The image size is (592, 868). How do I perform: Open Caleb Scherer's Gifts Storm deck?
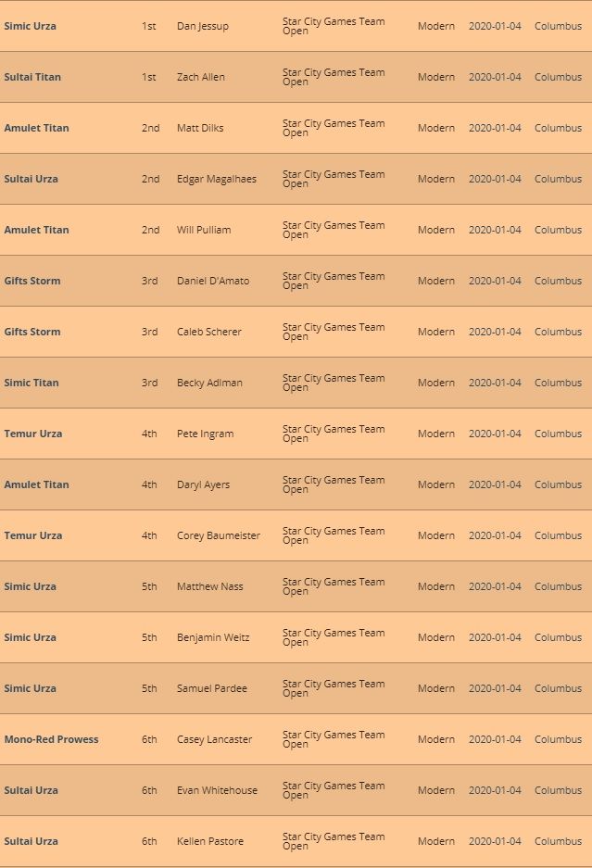32,332
